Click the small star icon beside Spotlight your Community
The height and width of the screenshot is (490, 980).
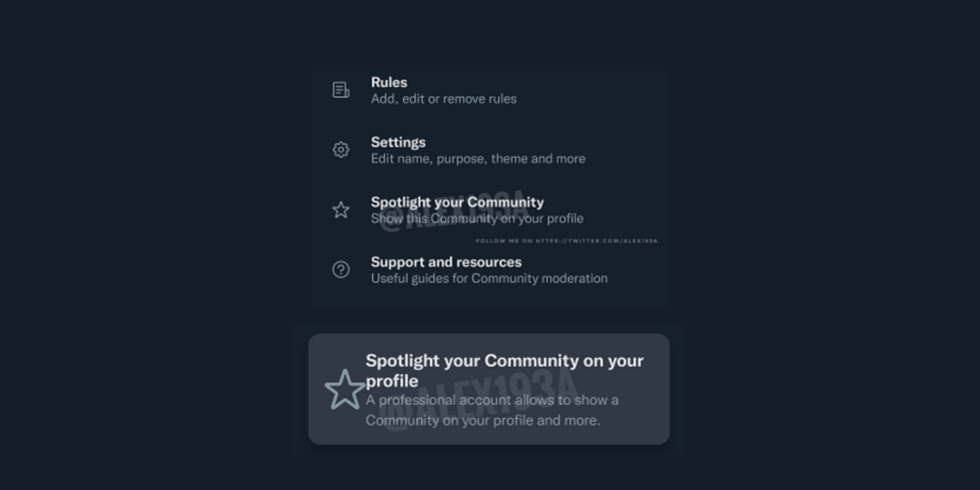[x=341, y=210]
